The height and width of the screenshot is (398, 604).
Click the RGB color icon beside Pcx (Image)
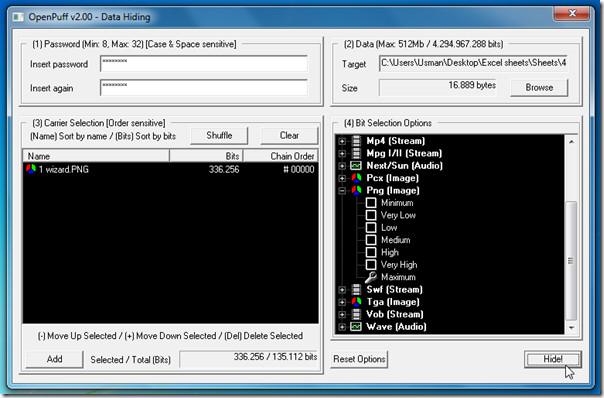click(x=356, y=178)
